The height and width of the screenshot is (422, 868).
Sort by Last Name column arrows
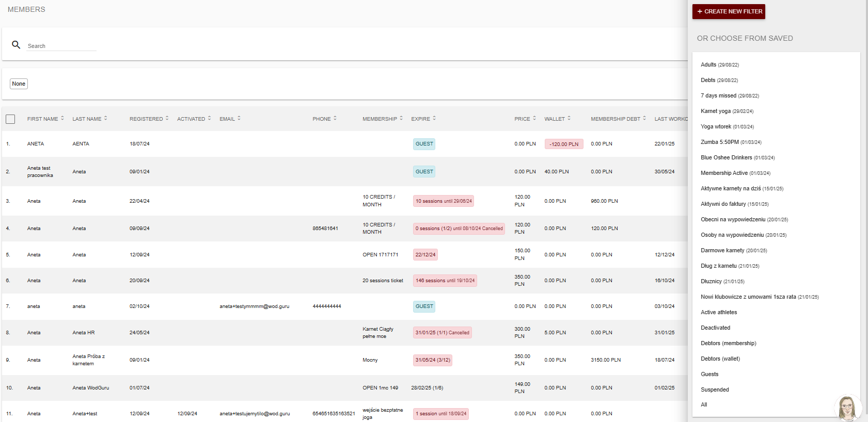point(106,118)
